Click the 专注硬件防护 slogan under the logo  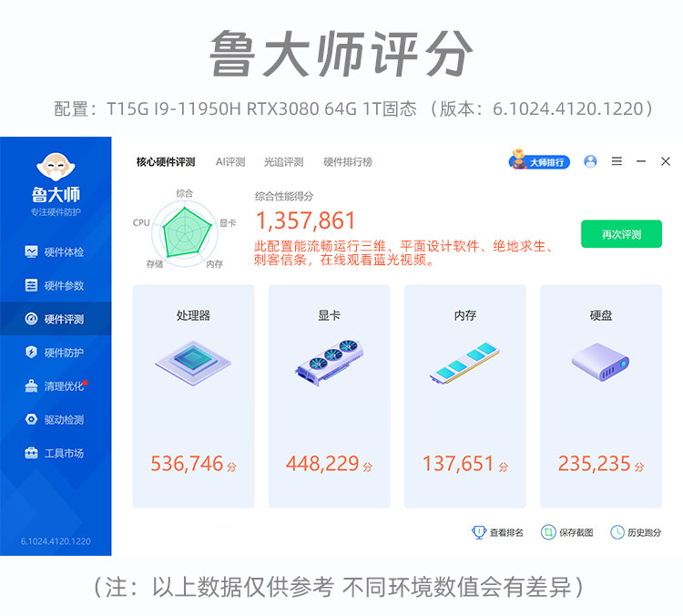click(56, 212)
